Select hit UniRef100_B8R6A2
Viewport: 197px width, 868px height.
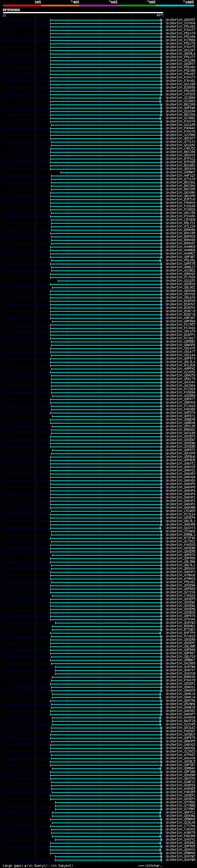click(180, 430)
